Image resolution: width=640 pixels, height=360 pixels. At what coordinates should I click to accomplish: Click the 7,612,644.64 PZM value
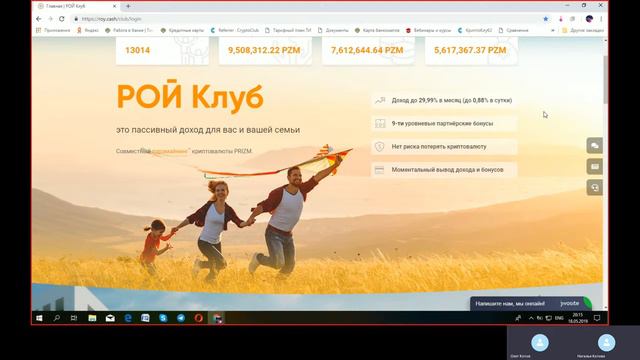point(367,50)
